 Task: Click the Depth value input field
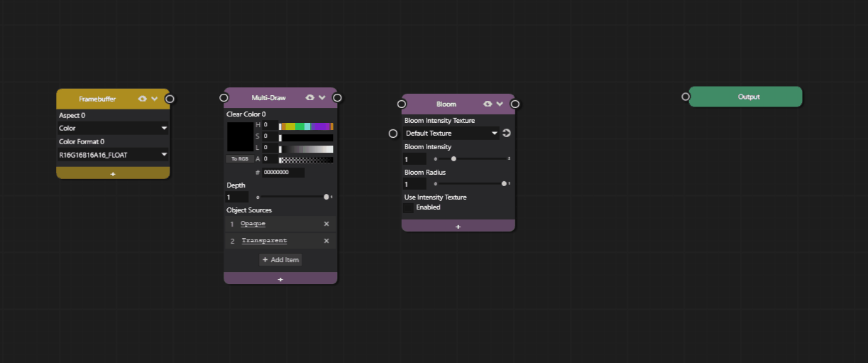pyautogui.click(x=237, y=197)
